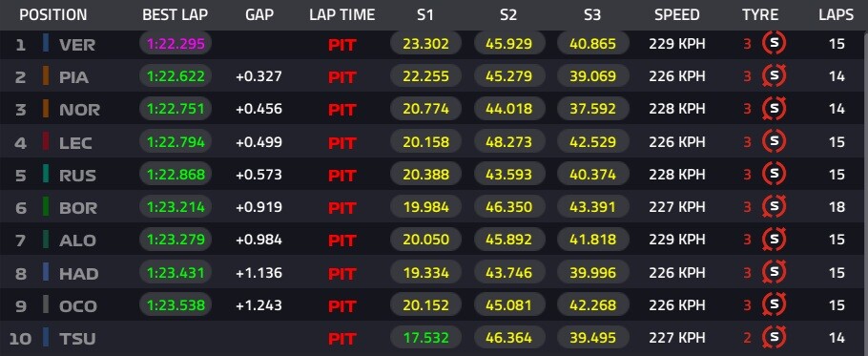Select driver ALO in position 7
Image resolution: width=868 pixels, height=356 pixels.
[77, 241]
